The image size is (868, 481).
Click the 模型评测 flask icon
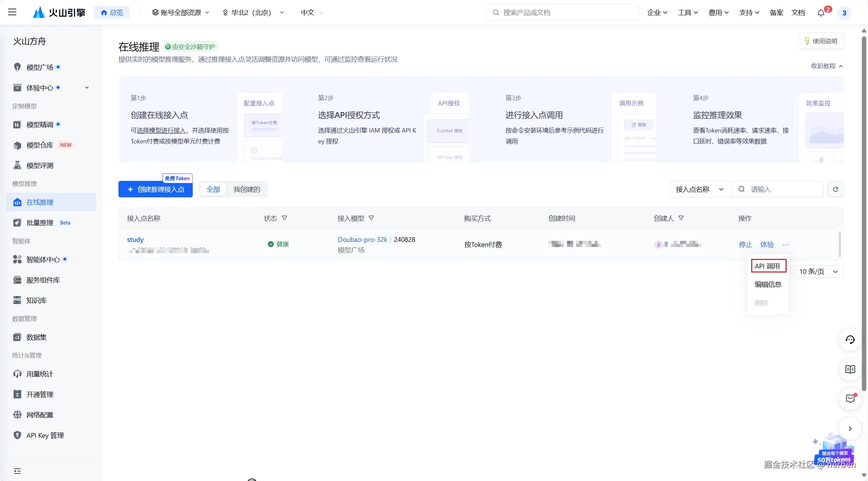[17, 166]
